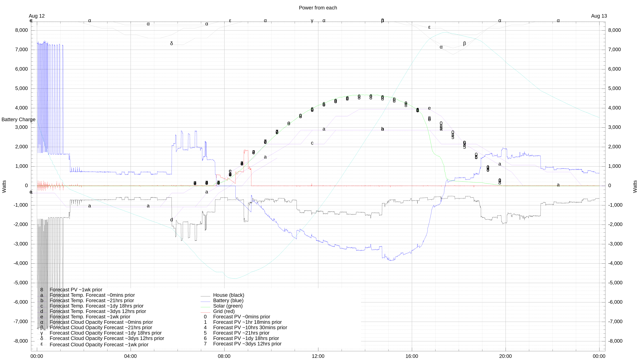The height and width of the screenshot is (362, 644).
Task: Click the left-side "Watts" axis title
Action: pos(4,186)
